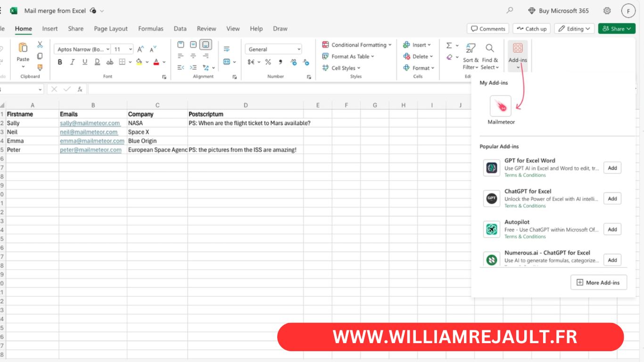Image resolution: width=644 pixels, height=362 pixels.
Task: Apply comma style
Action: pyautogui.click(x=281, y=62)
